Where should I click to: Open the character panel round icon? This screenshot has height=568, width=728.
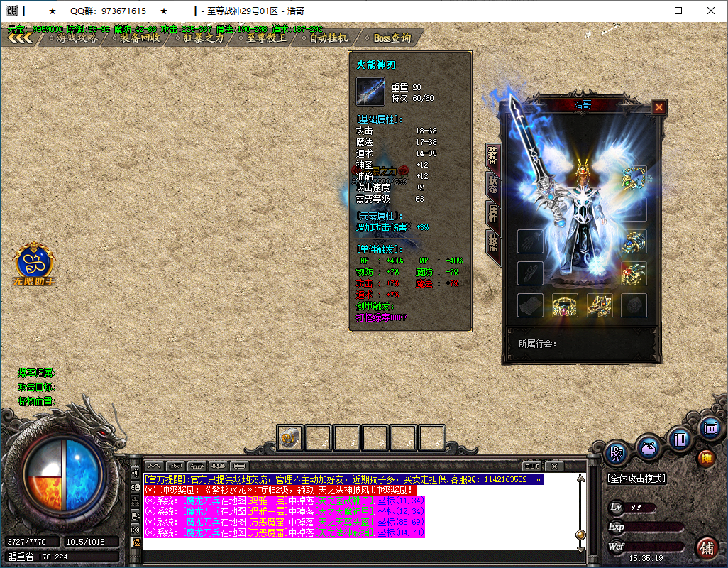617,453
